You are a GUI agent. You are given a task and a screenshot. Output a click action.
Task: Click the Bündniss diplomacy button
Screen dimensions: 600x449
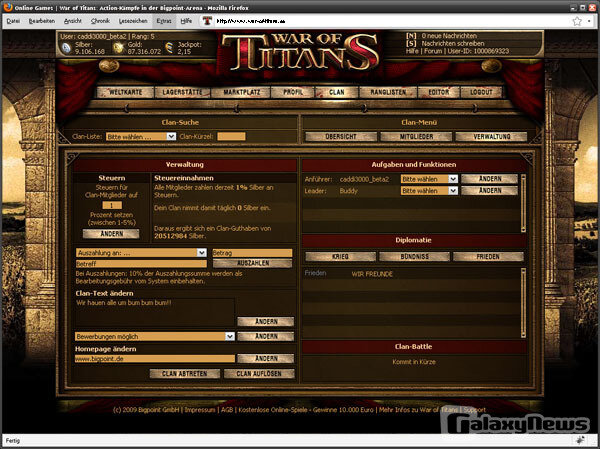pyautogui.click(x=414, y=256)
